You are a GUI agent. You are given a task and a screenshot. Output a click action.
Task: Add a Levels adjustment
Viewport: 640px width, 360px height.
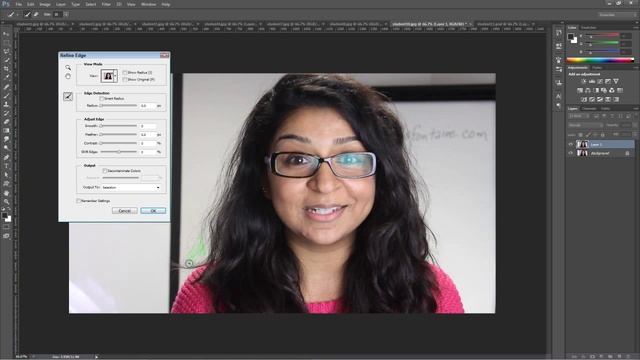(x=592, y=81)
